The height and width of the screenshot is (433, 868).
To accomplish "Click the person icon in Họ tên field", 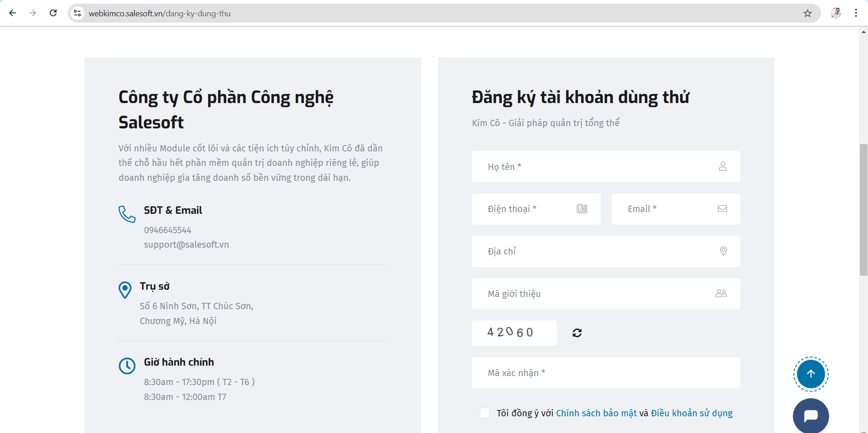I will (x=723, y=166).
